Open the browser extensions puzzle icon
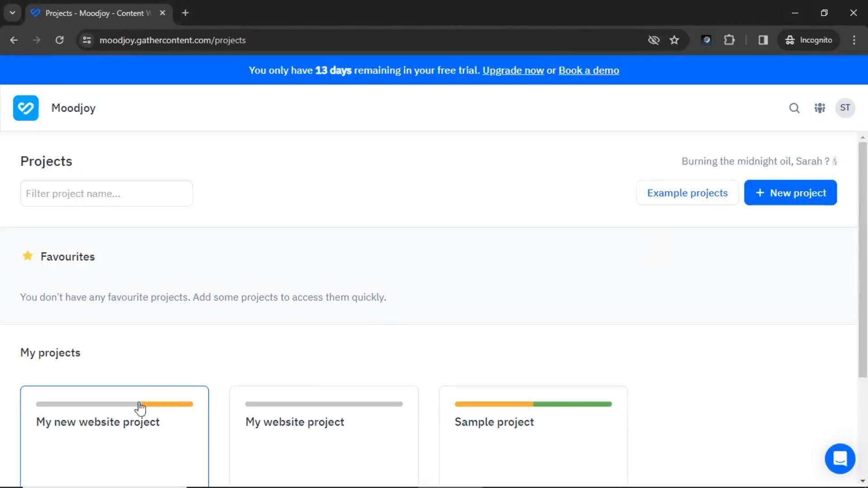868x488 pixels. pos(729,40)
